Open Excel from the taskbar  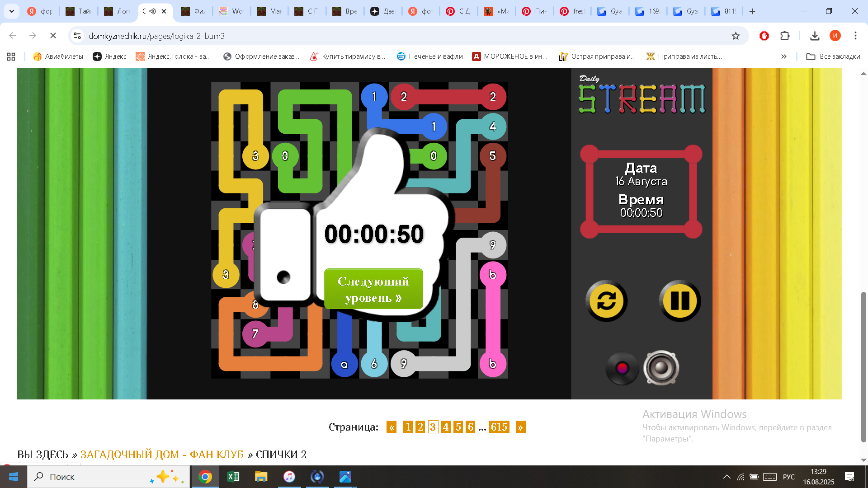tap(233, 477)
